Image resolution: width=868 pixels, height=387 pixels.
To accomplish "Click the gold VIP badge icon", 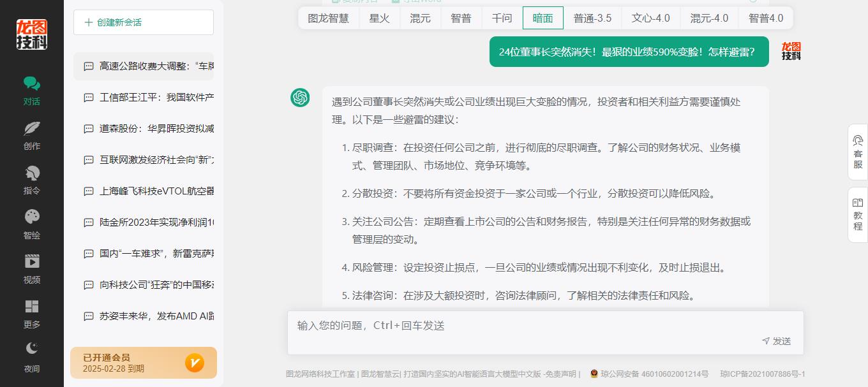I will point(195,363).
